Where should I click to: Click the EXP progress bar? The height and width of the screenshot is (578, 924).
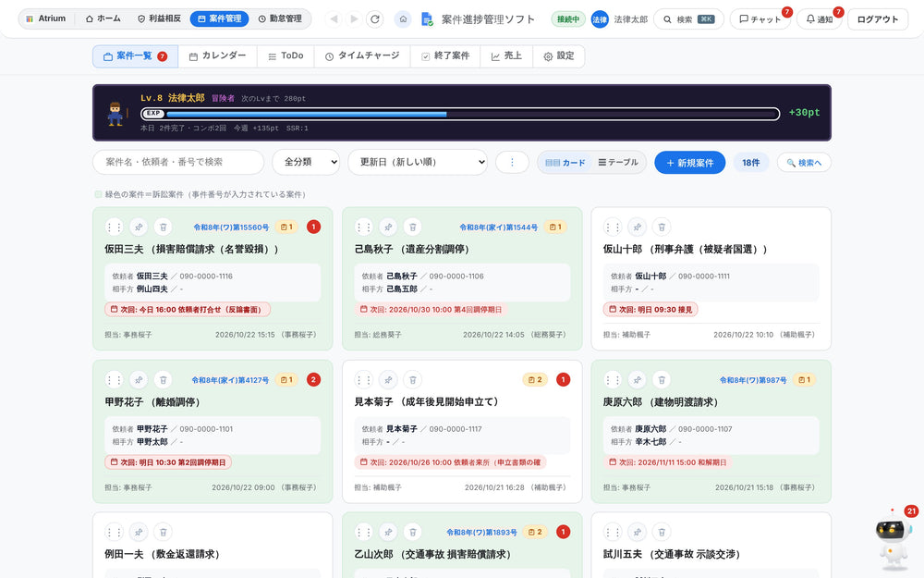point(460,114)
